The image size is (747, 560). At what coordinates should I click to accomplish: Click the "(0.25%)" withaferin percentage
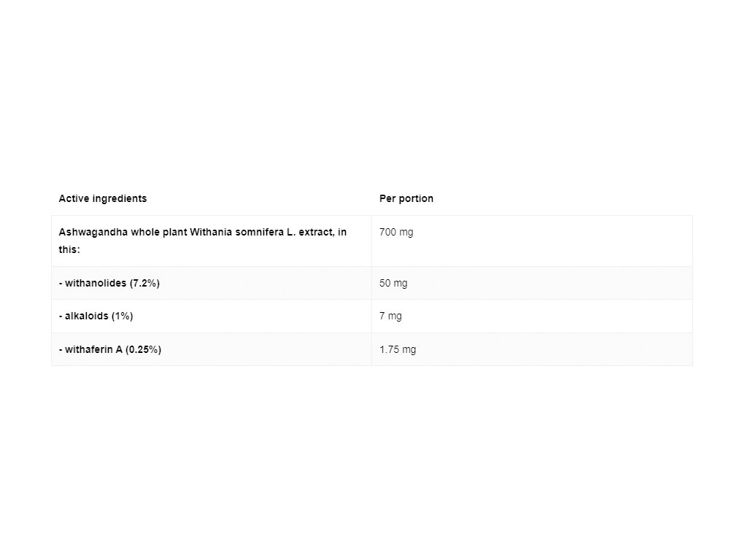pyautogui.click(x=144, y=349)
